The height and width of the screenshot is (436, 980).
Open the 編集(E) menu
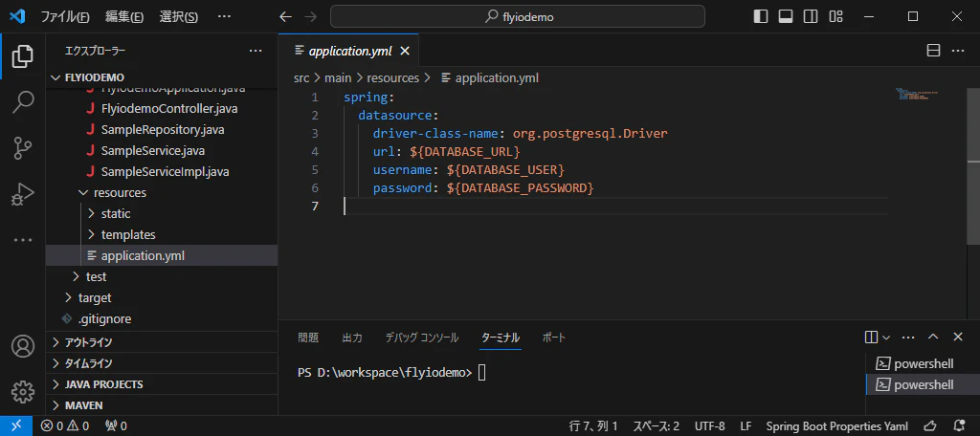124,17
